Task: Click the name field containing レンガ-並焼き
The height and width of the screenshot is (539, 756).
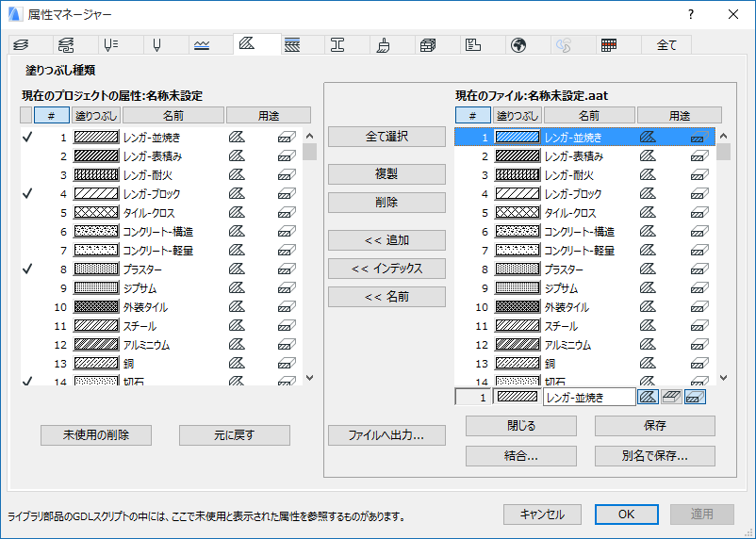Action: pos(589,397)
